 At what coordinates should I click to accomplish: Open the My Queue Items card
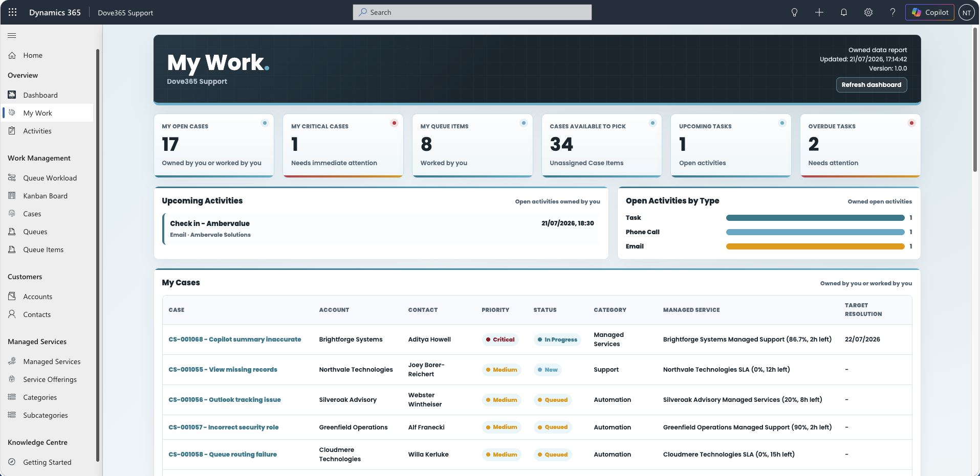[472, 146]
